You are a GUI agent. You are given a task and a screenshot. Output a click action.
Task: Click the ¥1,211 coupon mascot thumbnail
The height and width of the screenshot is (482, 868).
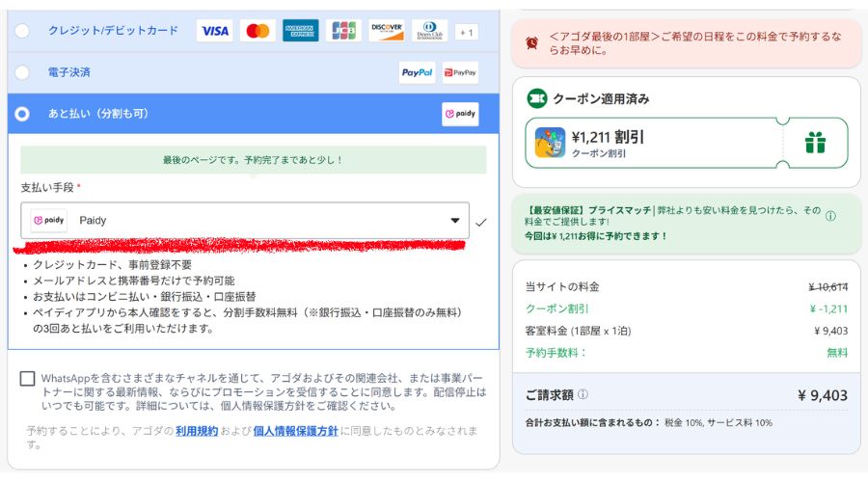pyautogui.click(x=551, y=143)
